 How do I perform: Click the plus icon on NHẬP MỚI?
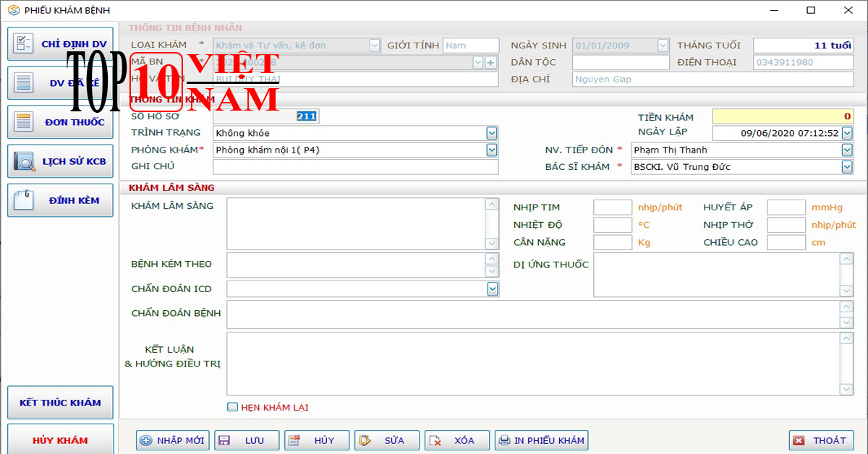(x=145, y=440)
